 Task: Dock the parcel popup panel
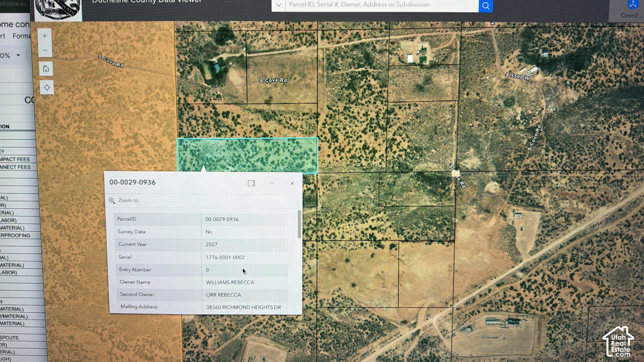[251, 183]
